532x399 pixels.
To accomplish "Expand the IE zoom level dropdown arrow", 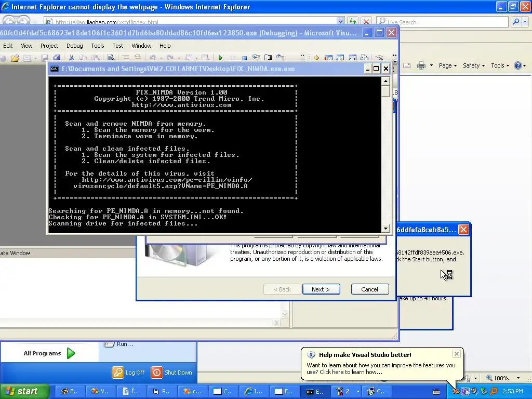I will 518,378.
